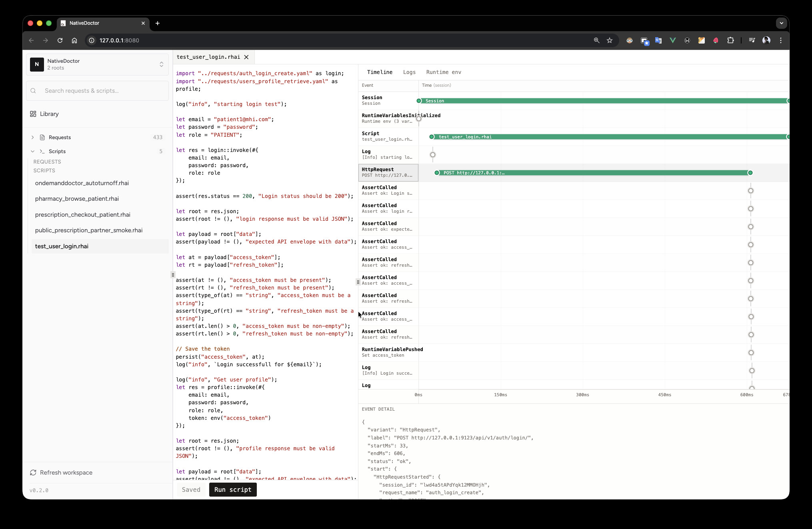Screen dimensions: 812x529
Task: Click the Refresh workspace button
Action: (61, 473)
